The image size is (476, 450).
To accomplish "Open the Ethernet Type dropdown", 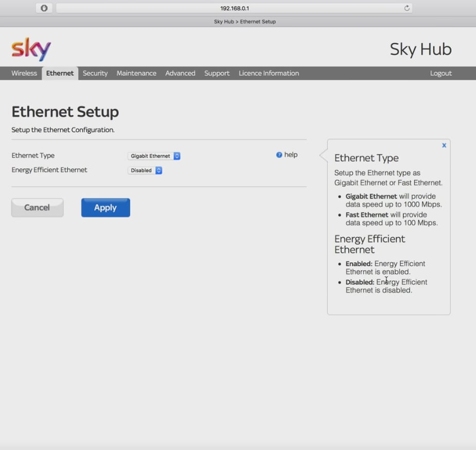I will point(154,156).
